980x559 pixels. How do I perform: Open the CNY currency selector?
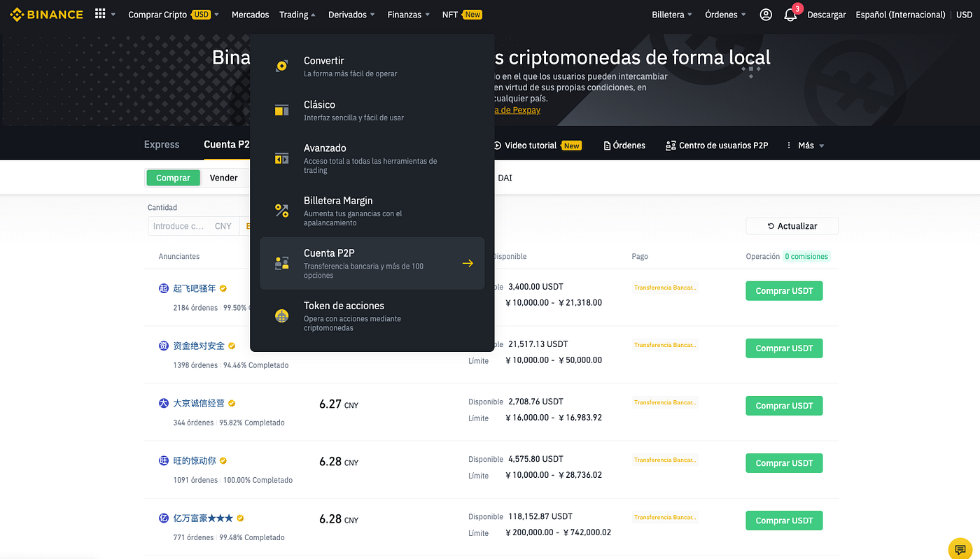(x=223, y=226)
